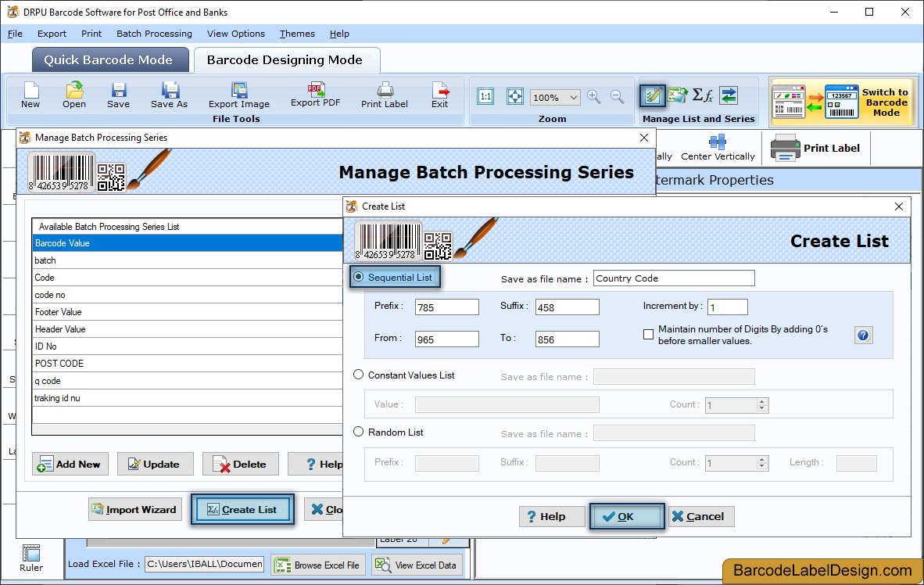The height and width of the screenshot is (585, 924).
Task: Enable Maintain number of Digits checkbox
Action: click(x=648, y=335)
